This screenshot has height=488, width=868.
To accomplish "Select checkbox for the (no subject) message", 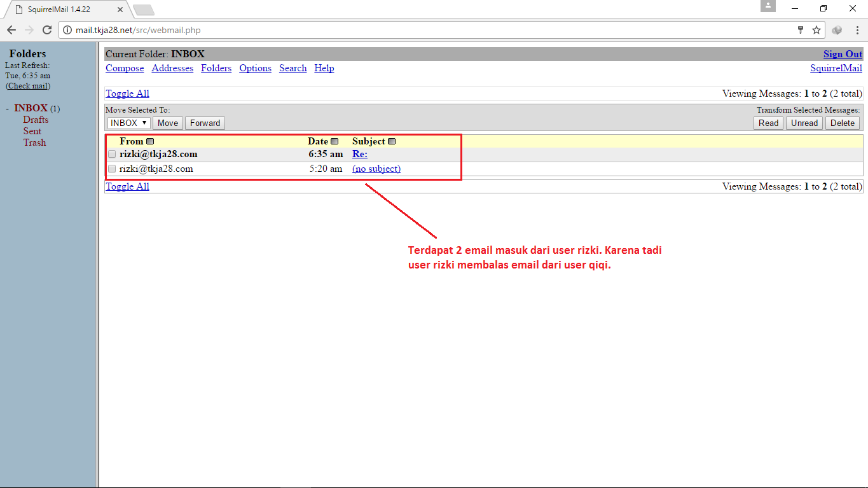I will [x=112, y=169].
